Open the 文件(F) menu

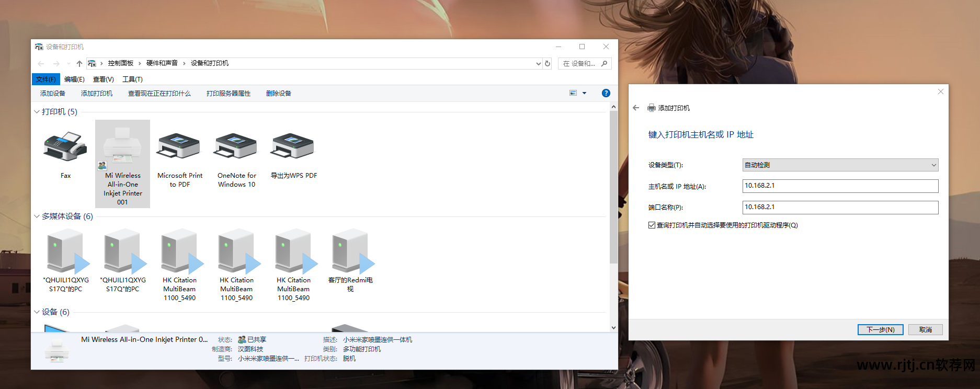click(46, 79)
